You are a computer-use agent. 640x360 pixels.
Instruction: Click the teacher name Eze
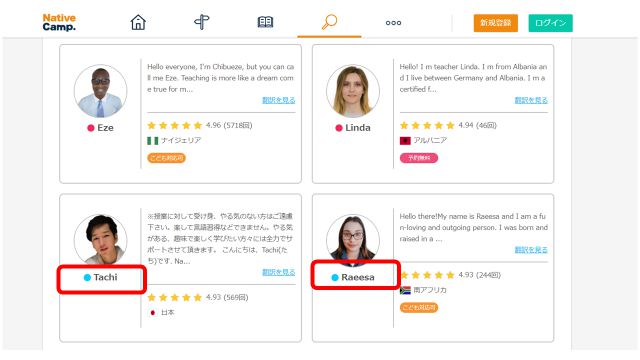coord(105,128)
